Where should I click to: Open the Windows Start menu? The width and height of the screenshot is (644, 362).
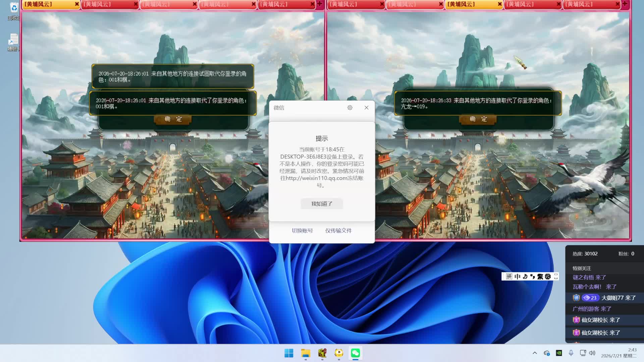coord(289,353)
